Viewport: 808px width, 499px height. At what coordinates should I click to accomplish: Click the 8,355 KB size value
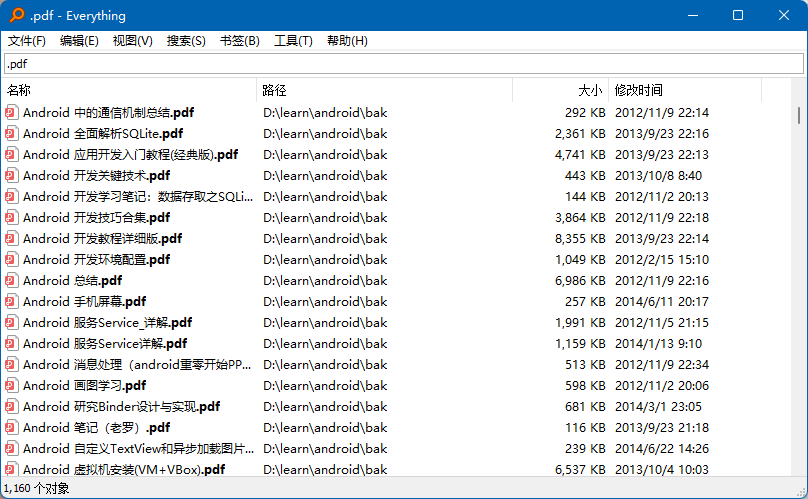pyautogui.click(x=580, y=239)
